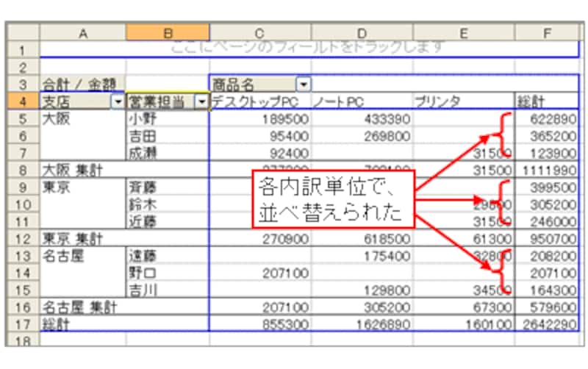Select column B header

tap(168, 32)
